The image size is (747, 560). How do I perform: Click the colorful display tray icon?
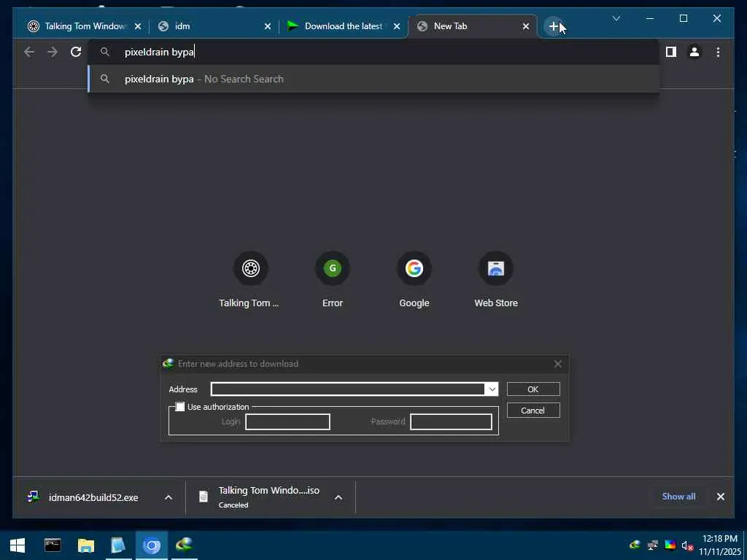click(670, 545)
